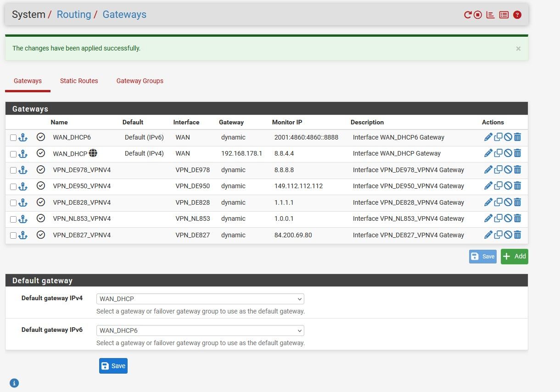Check the WAN_DHCP6 row checkbox

[13, 138]
